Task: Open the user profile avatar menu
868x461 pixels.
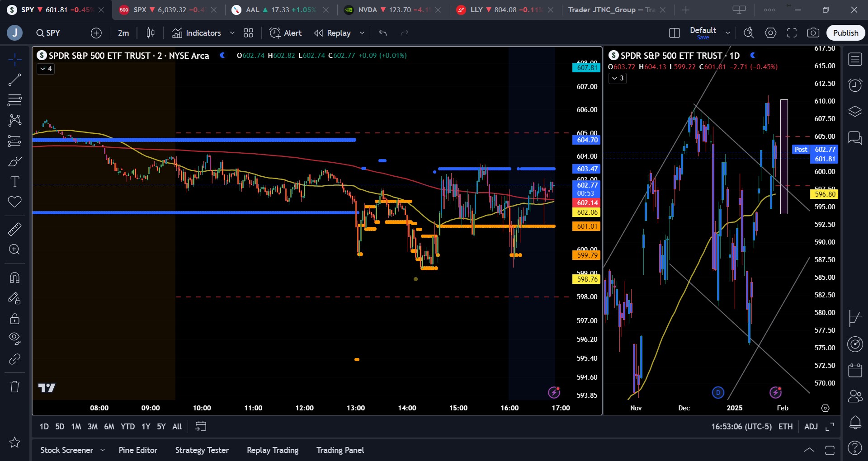Action: point(15,33)
